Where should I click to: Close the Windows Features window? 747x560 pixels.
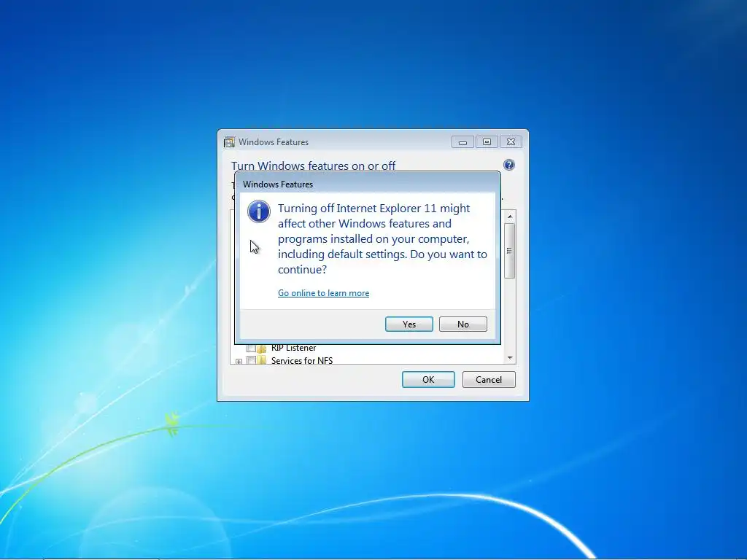511,142
